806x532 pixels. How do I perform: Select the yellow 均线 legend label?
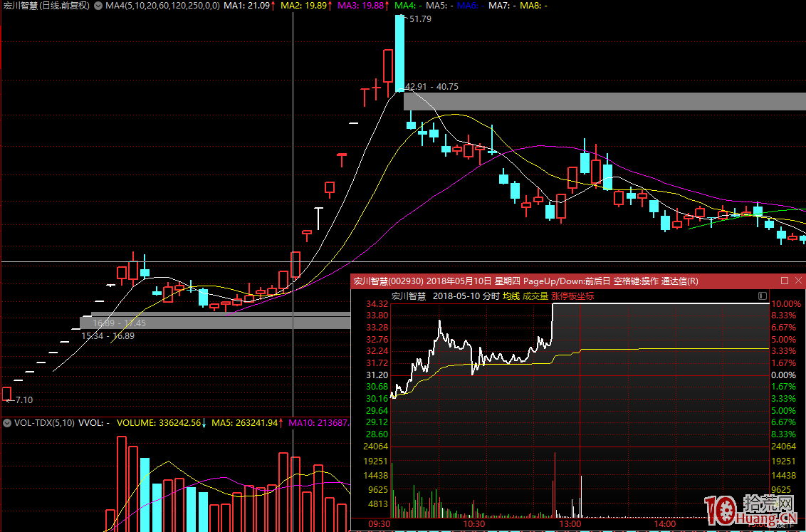(511, 296)
